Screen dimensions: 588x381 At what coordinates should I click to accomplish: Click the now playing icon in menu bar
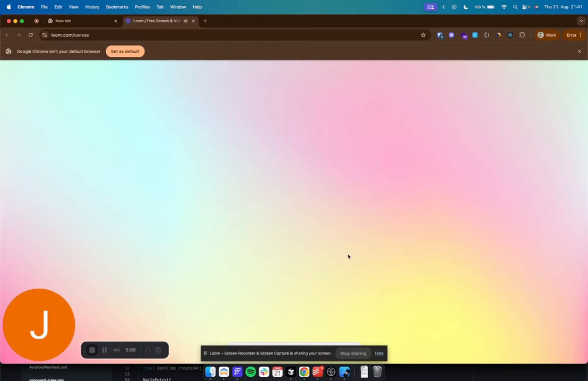(454, 7)
